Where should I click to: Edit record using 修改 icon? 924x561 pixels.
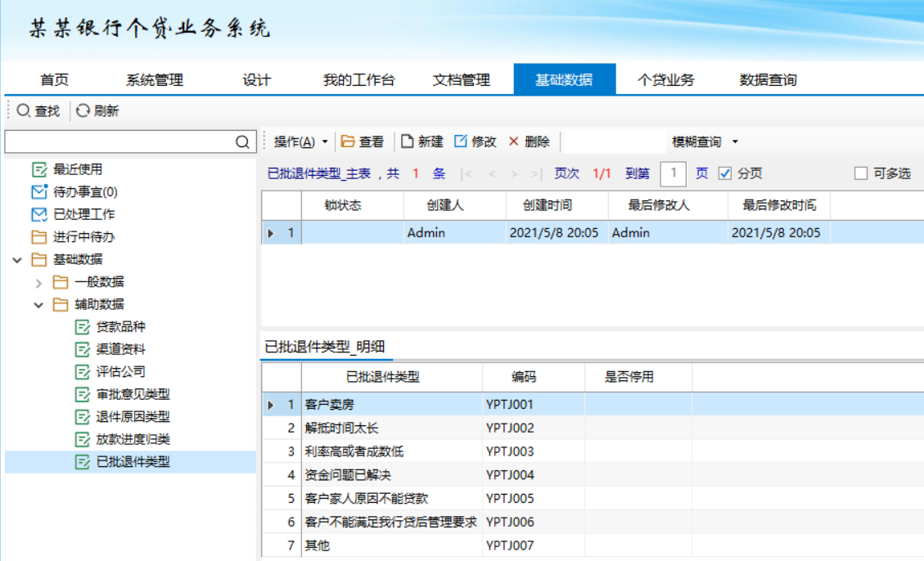pyautogui.click(x=461, y=141)
